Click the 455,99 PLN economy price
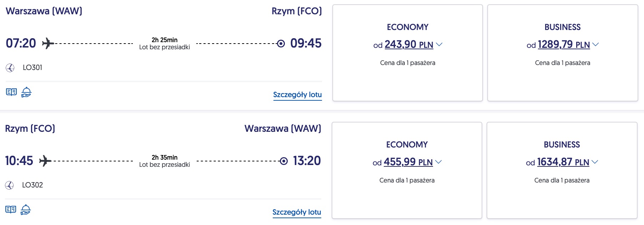This screenshot has width=644, height=225. (x=408, y=162)
